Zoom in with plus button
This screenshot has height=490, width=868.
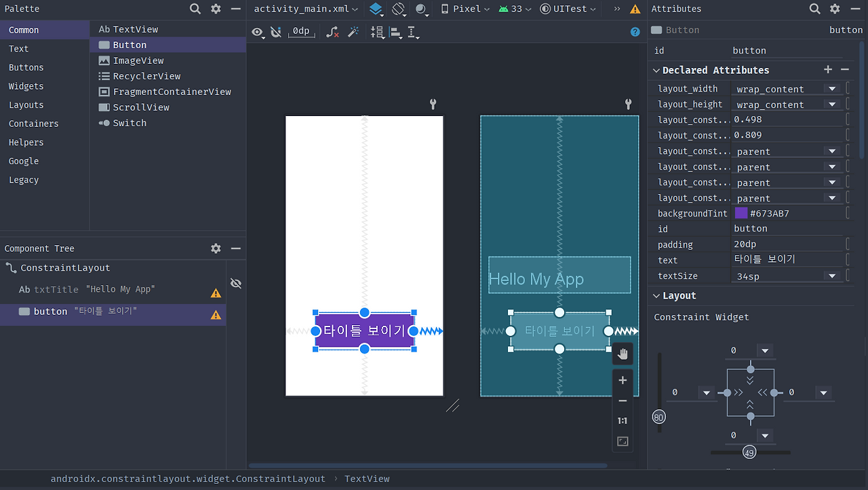(623, 380)
